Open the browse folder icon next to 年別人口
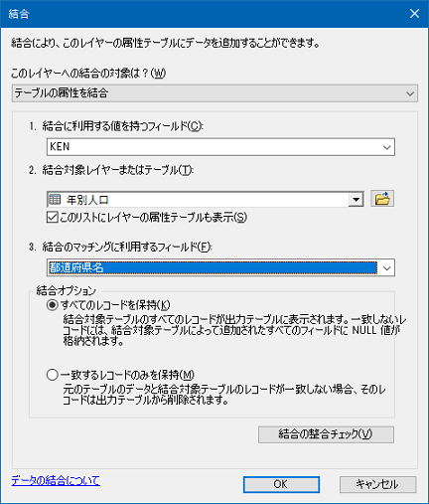Viewport: 429px width, 504px height. click(x=382, y=199)
